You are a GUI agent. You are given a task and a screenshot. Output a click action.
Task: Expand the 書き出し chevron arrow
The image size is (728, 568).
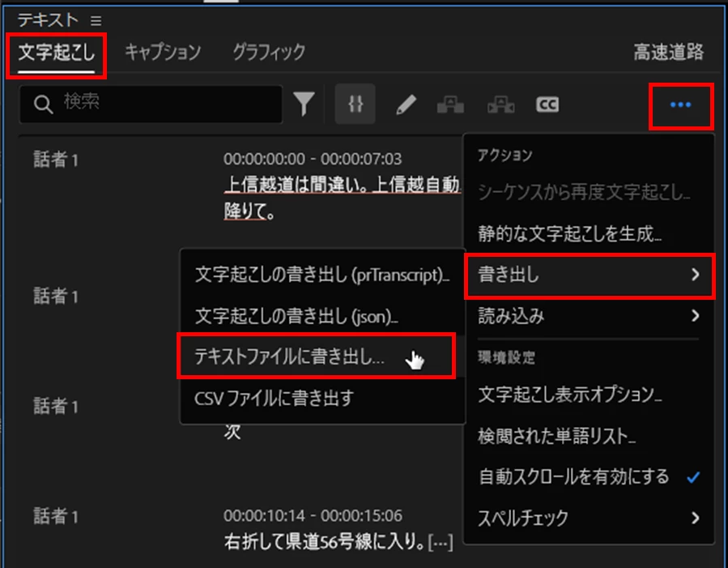[695, 275]
